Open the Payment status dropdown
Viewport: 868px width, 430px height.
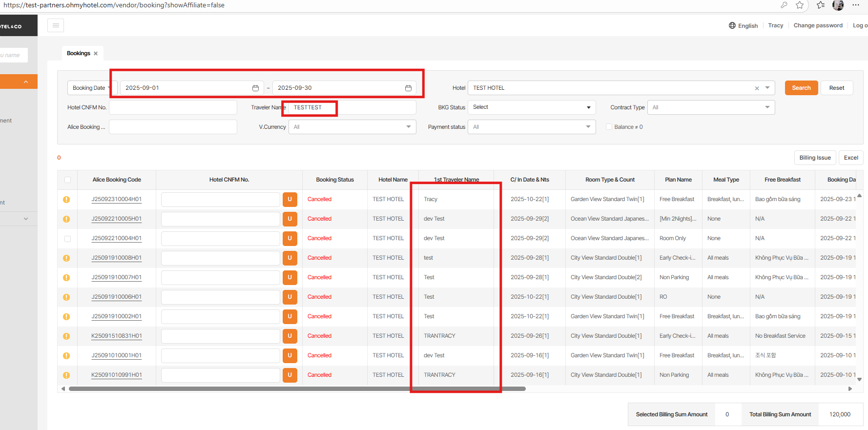point(531,127)
